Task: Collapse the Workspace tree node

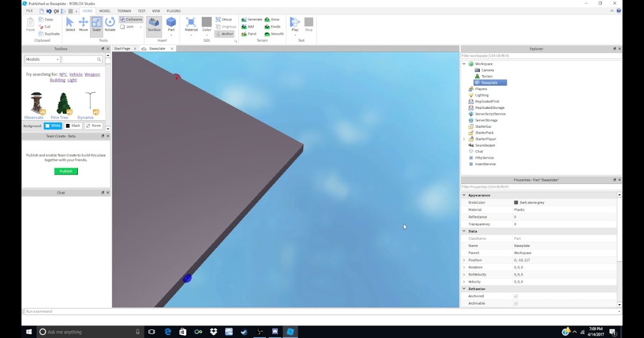Action: [464, 64]
